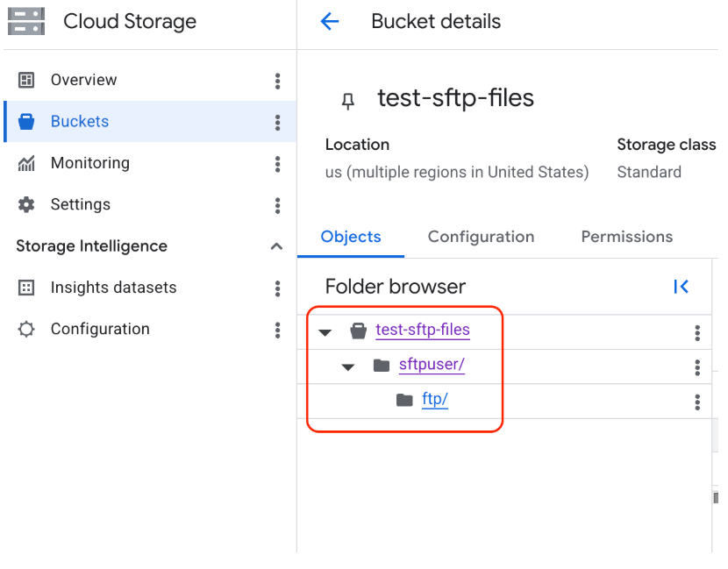
Task: Click the bucket icon beside test-sftp-files tree row
Action: tap(359, 331)
